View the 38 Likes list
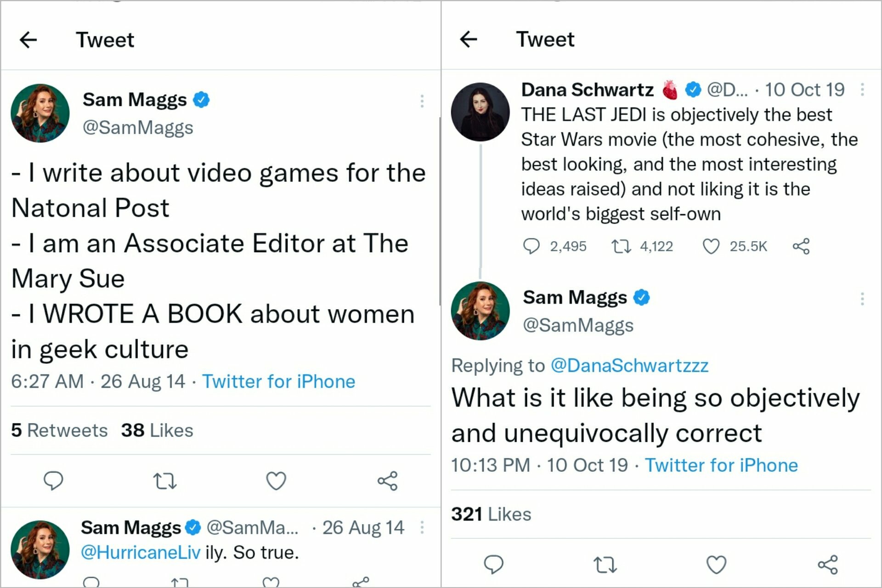882x588 pixels. click(x=157, y=430)
